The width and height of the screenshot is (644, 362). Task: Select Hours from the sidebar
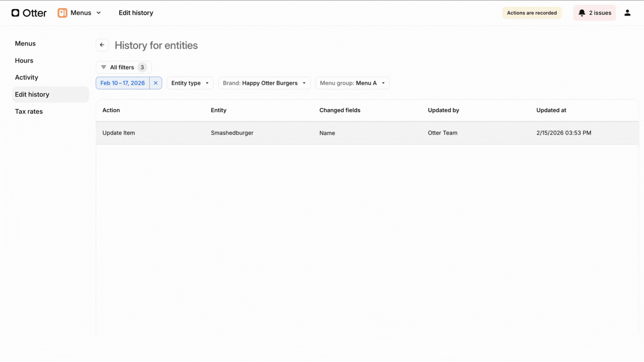pos(24,60)
